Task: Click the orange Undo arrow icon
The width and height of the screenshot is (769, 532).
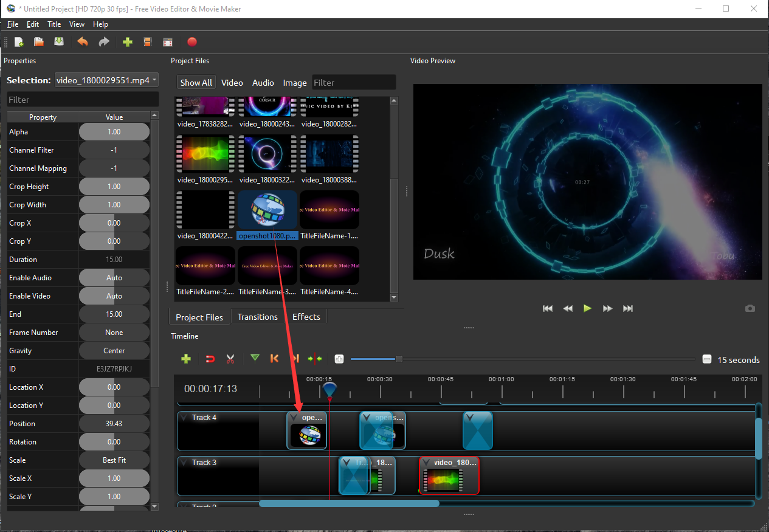Action: [x=83, y=42]
